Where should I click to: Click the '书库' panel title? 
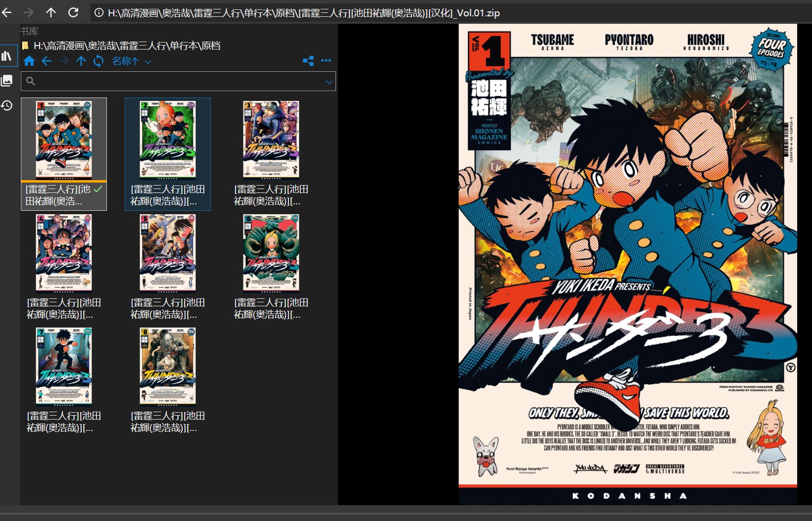[29, 31]
